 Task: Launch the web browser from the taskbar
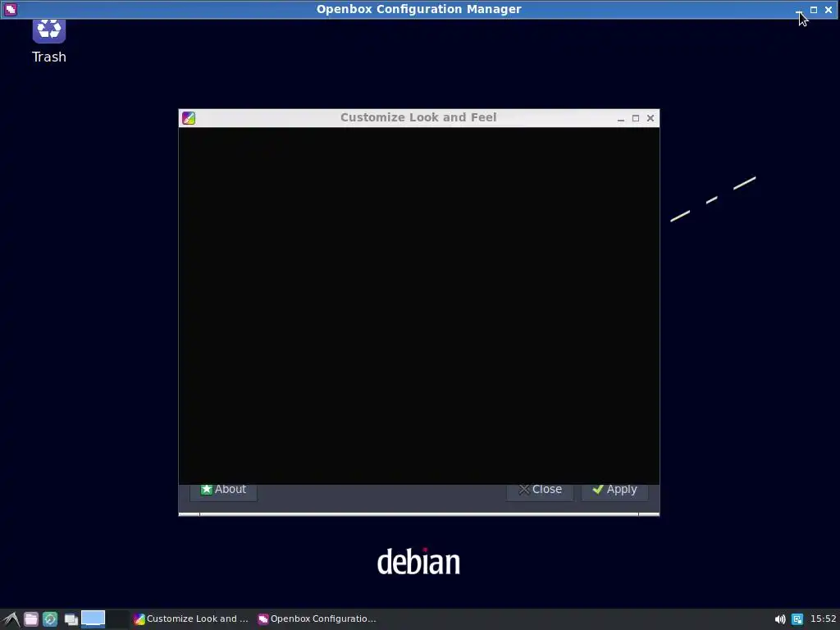[x=50, y=619]
